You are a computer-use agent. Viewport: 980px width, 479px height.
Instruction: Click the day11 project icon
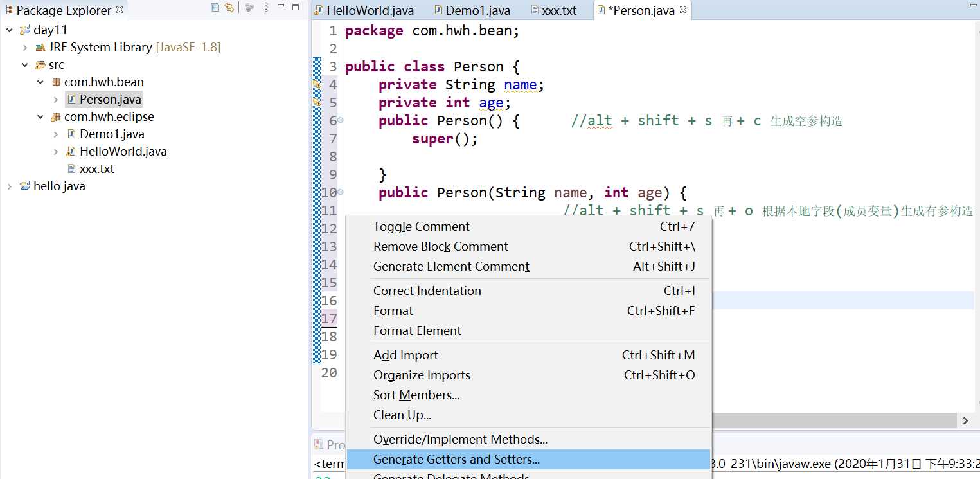[25, 30]
